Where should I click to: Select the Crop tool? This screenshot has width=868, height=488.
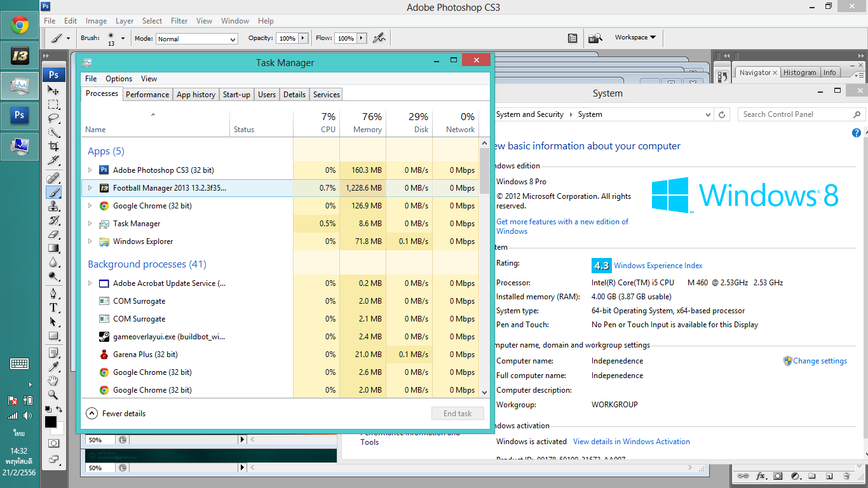pyautogui.click(x=54, y=146)
